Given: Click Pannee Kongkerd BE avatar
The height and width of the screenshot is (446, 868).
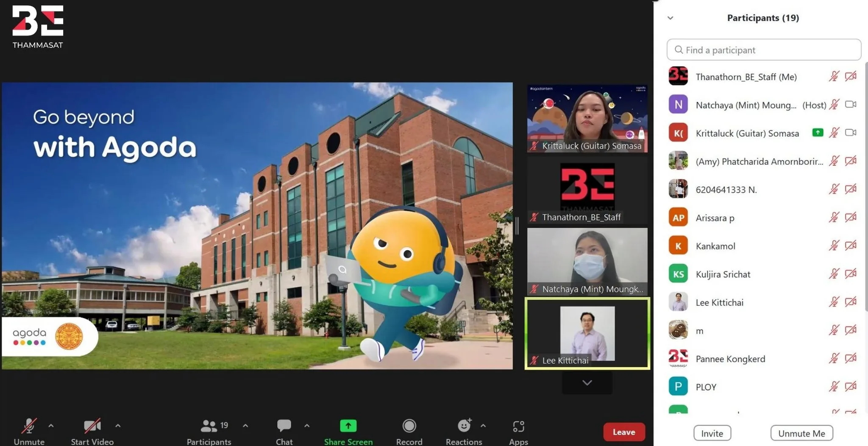Looking at the screenshot, I should (x=678, y=358).
